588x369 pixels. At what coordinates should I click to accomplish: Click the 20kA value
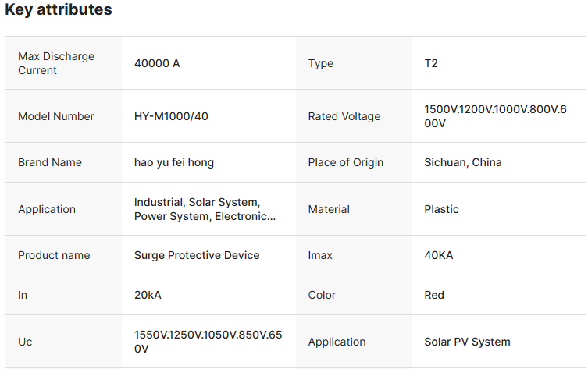(x=148, y=295)
